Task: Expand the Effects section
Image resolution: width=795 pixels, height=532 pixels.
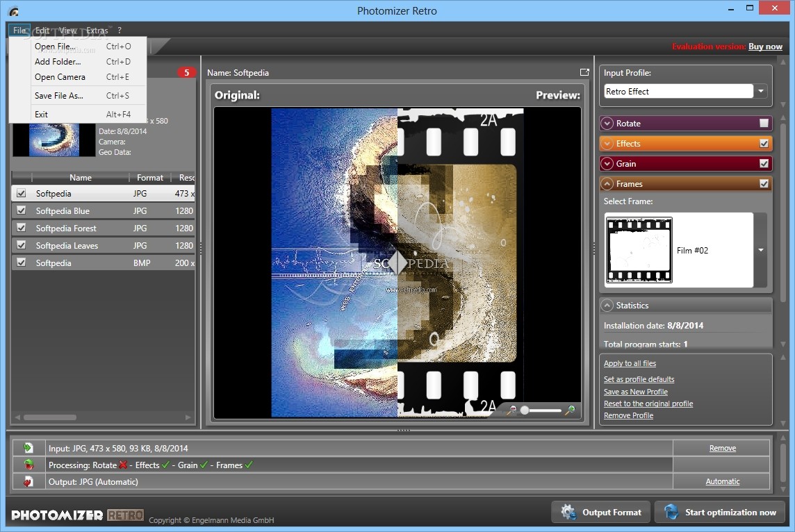Action: click(x=607, y=143)
